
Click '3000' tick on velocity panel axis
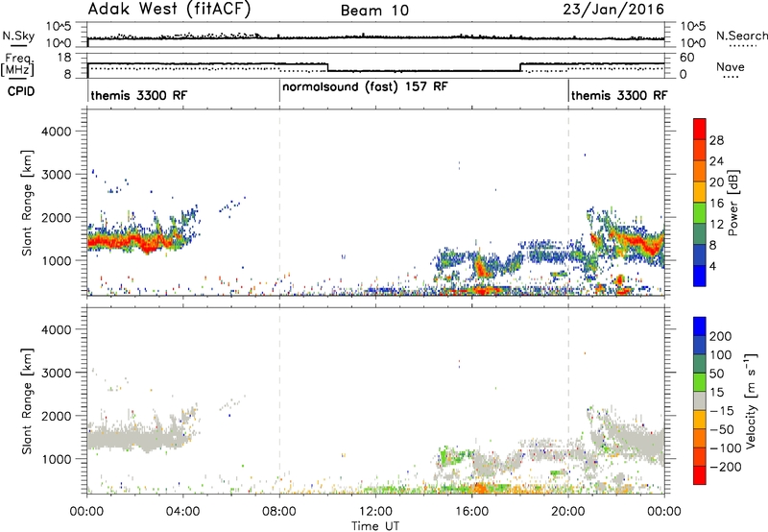(x=57, y=373)
